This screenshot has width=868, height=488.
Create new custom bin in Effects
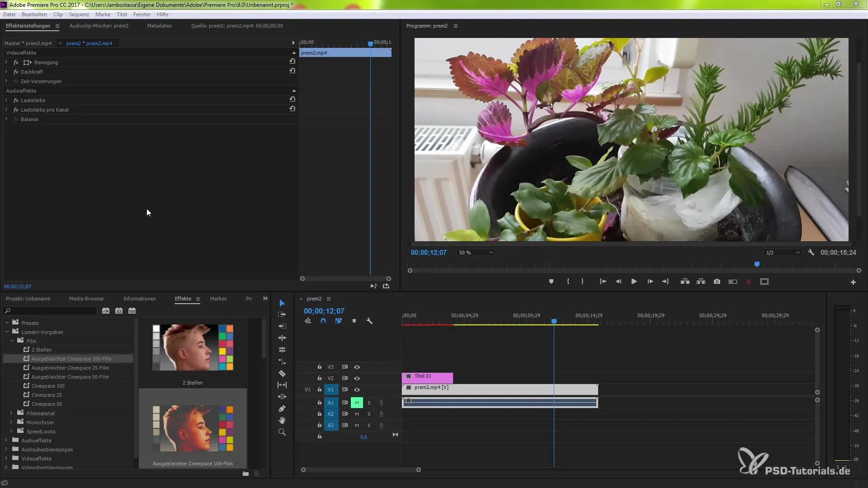point(245,474)
